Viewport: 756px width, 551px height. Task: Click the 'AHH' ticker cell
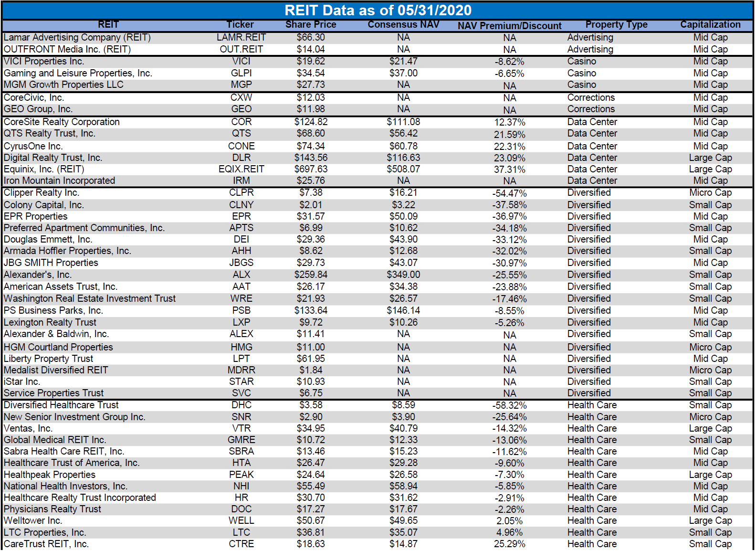point(241,251)
